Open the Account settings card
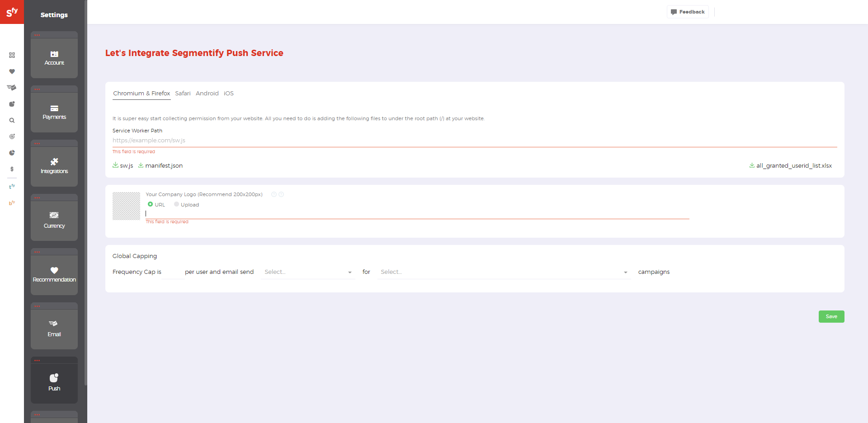The width and height of the screenshot is (868, 423). pos(54,55)
